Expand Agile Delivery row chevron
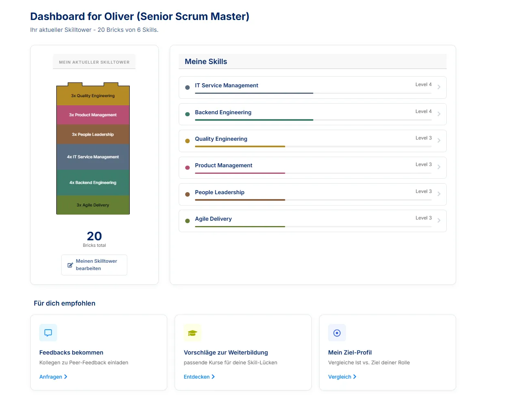532x399 pixels. pos(439,220)
